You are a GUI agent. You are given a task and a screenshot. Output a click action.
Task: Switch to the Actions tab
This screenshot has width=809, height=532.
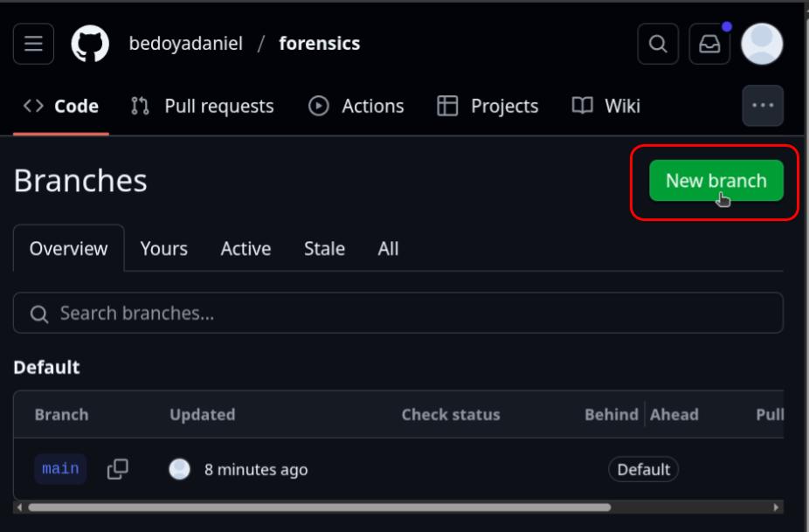click(356, 107)
